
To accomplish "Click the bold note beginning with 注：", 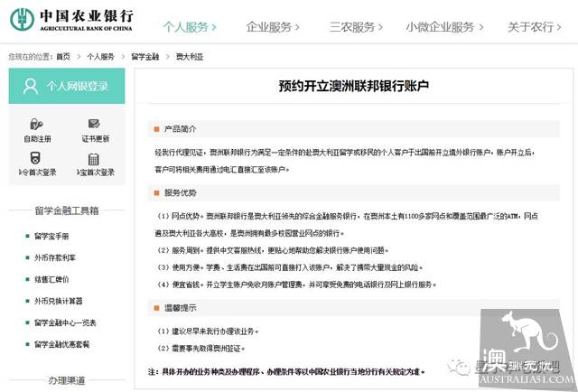I will tap(286, 372).
